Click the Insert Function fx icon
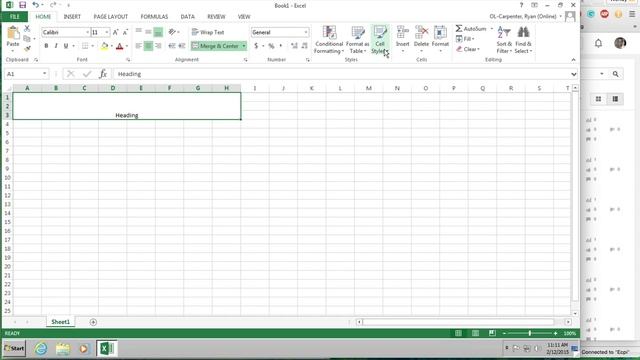 point(103,74)
